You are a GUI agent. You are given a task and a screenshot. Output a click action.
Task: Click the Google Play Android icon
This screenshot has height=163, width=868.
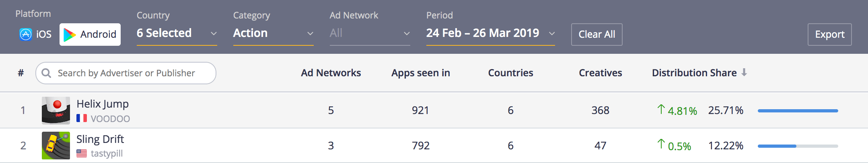[70, 35]
